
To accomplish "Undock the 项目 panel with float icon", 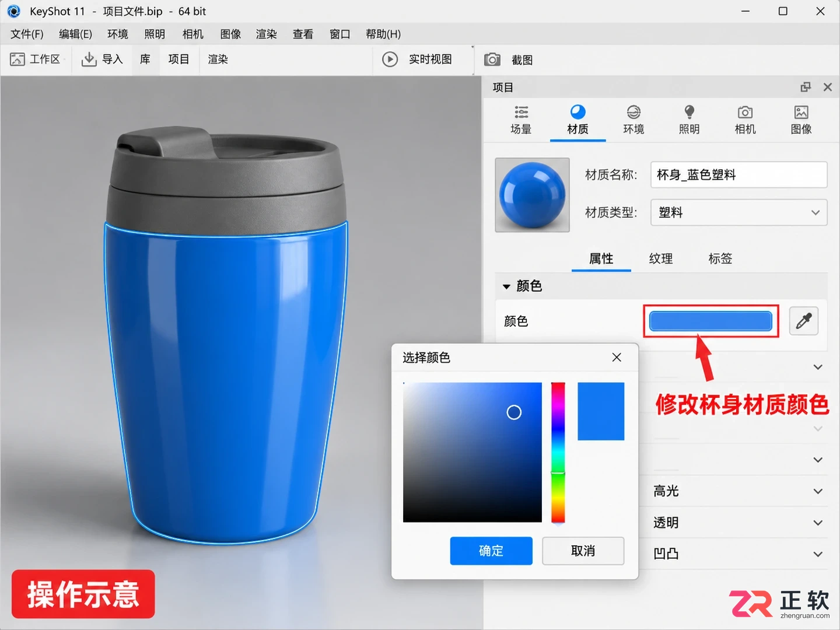I will 806,87.
